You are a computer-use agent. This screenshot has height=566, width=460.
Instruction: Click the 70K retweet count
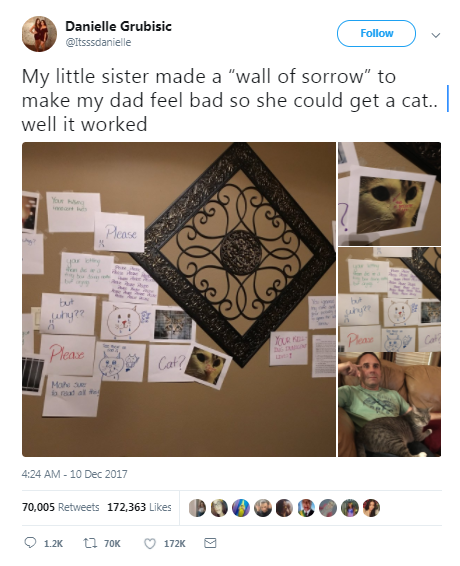coord(112,543)
